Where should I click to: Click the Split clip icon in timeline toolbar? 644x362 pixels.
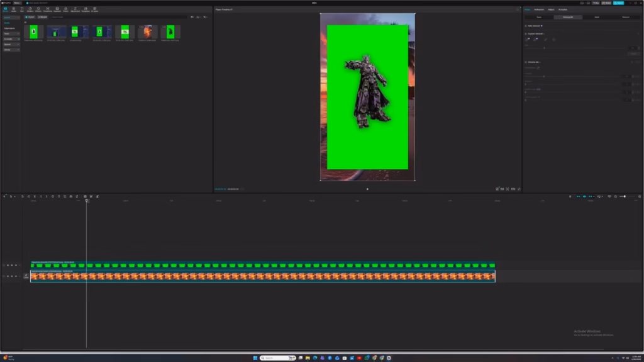pyautogui.click(x=35, y=197)
